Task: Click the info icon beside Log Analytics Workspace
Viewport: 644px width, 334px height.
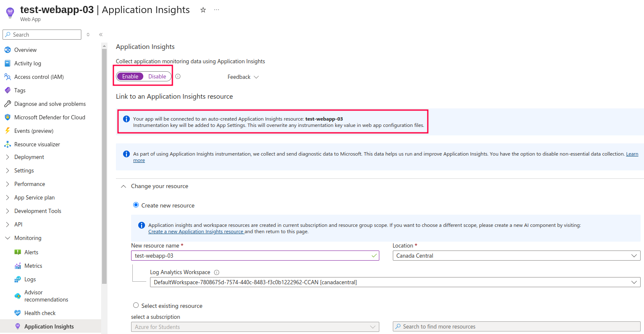Action: pos(217,272)
